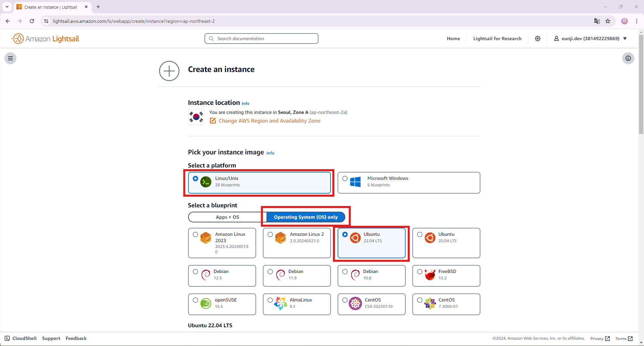
Task: Expand the eunji.dev account dropdown arrow
Action: click(x=625, y=39)
